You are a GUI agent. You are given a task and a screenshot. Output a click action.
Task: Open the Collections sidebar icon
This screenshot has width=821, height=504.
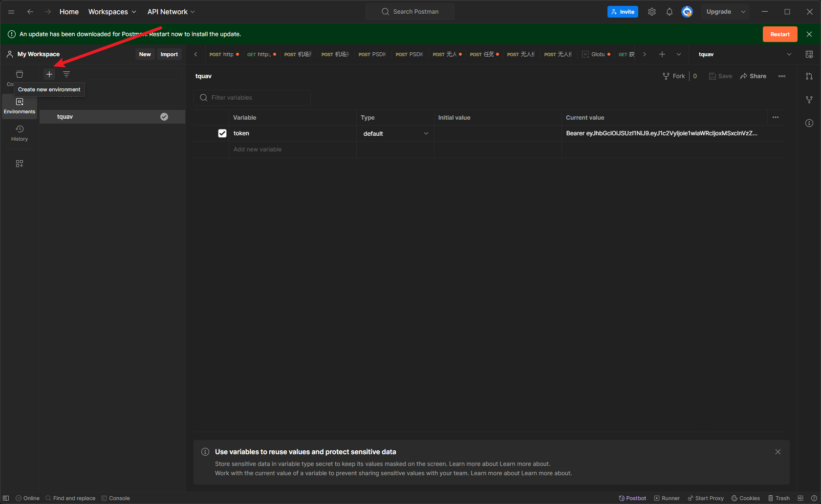click(20, 75)
